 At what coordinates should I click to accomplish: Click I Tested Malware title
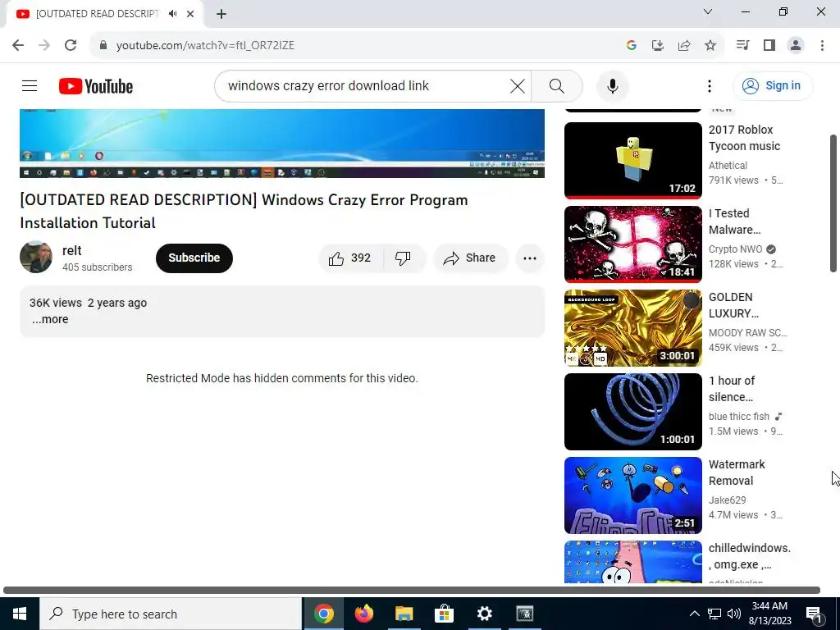(x=734, y=221)
